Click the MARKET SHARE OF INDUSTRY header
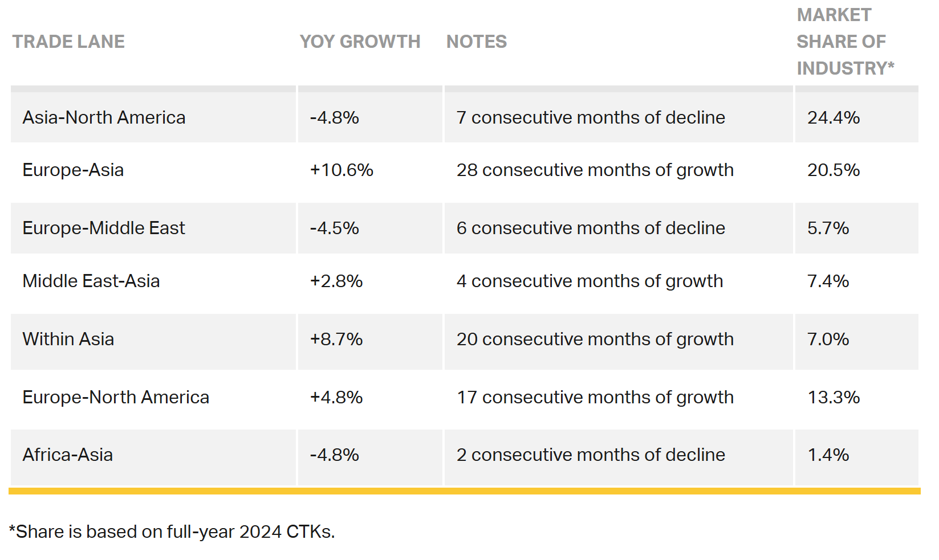The width and height of the screenshot is (939, 560). coord(845,42)
